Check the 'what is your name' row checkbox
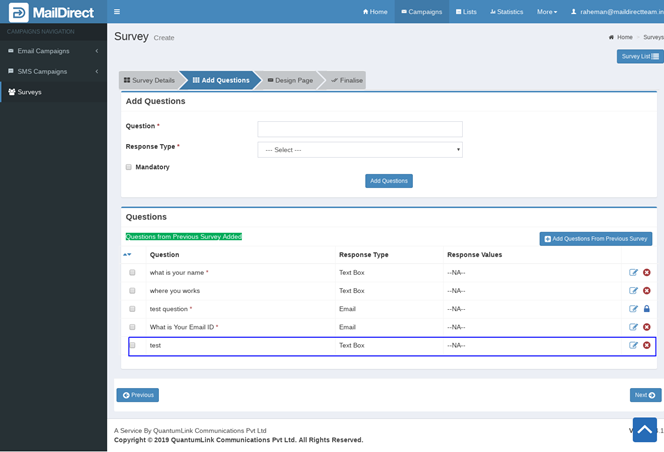 pos(132,272)
